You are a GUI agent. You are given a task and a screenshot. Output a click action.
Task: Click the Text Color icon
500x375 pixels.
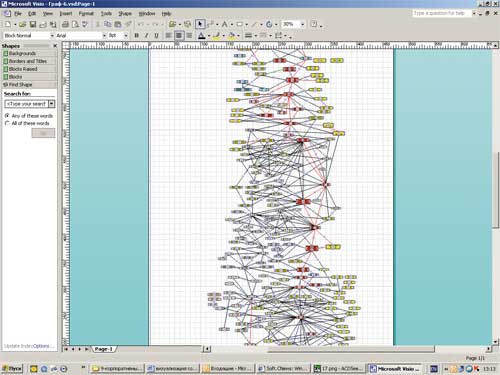(202, 36)
